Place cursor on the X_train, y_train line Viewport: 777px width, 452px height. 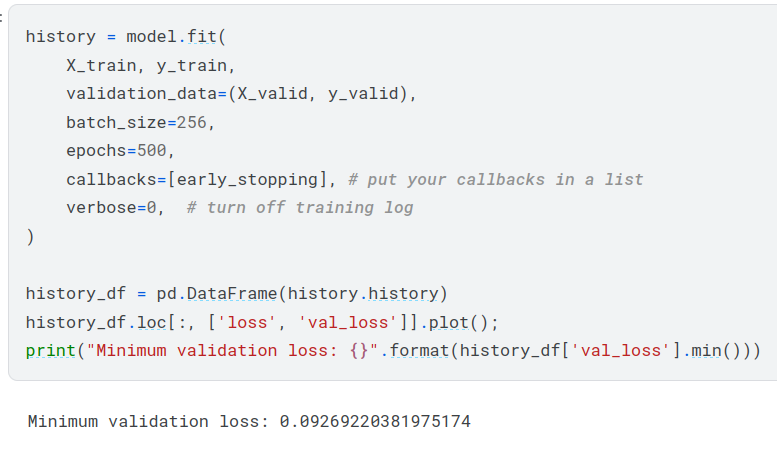pyautogui.click(x=150, y=66)
